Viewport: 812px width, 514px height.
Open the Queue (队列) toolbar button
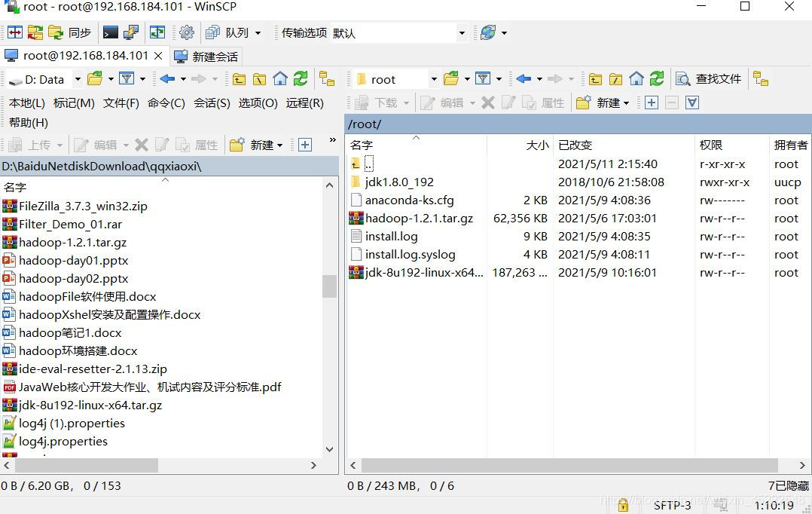coord(227,32)
